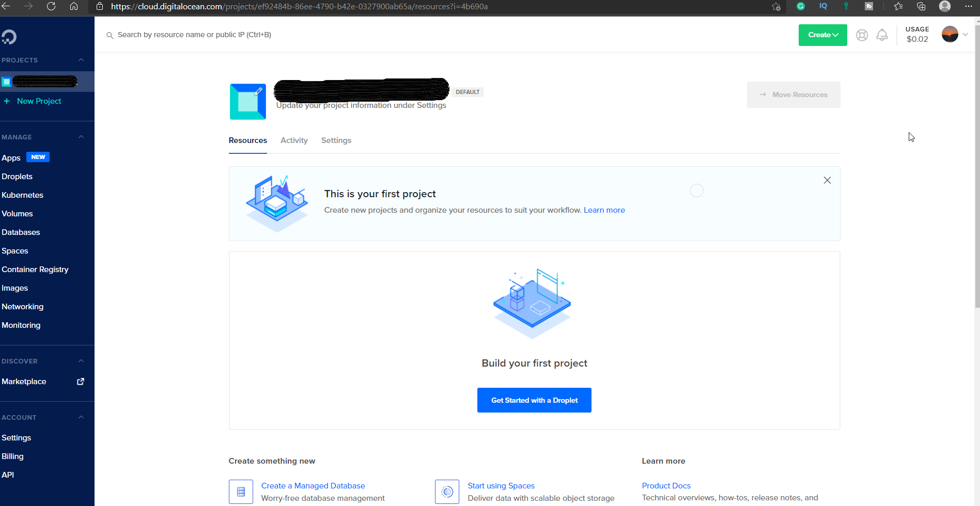
Task: Open Databases in the sidebar
Action: [21, 232]
